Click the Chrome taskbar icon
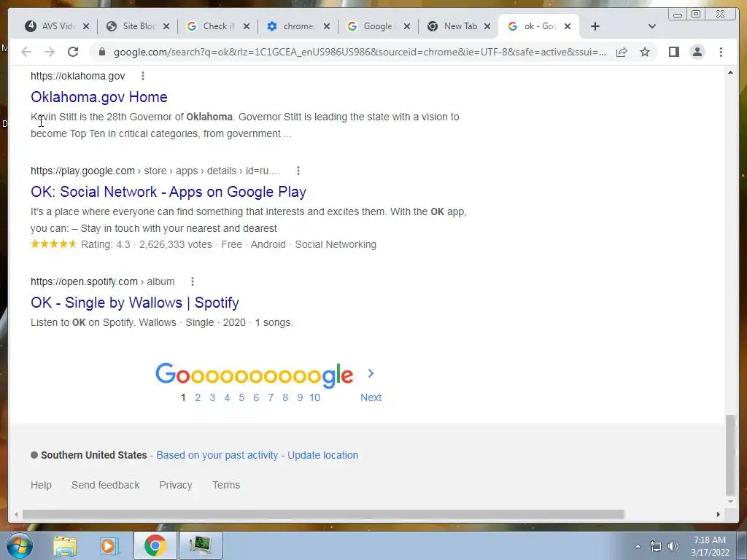Viewport: 747px width, 560px height. point(155,545)
